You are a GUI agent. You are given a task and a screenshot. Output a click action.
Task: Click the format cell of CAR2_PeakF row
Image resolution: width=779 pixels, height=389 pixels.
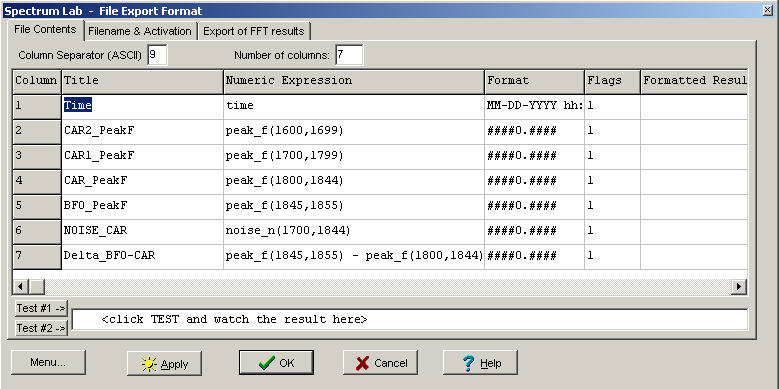[x=535, y=132]
